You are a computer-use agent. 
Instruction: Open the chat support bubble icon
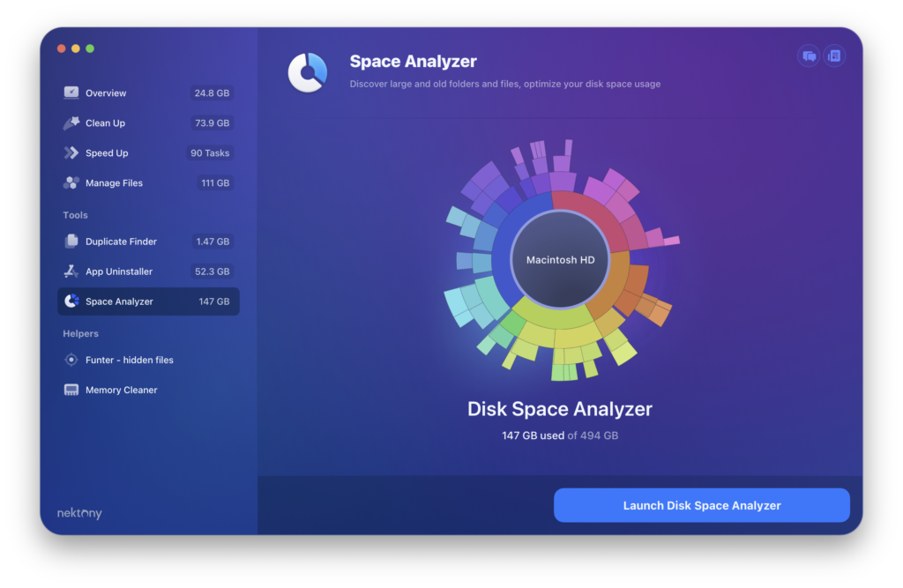(809, 56)
